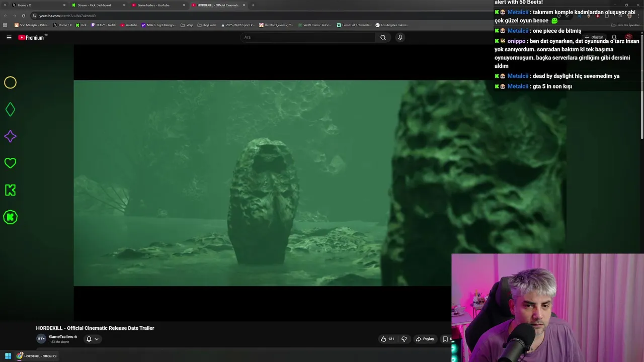Open Home / X bookmark in bookmarks bar
Viewport: 644px width, 362px height.
tap(62, 25)
